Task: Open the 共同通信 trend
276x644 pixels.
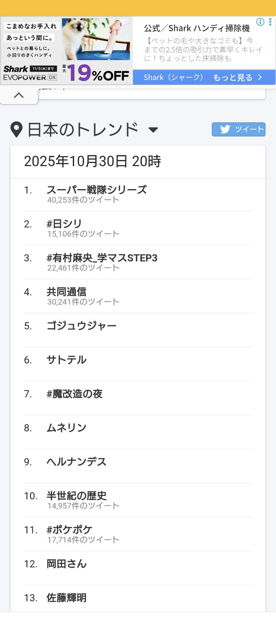Action: coord(66,292)
